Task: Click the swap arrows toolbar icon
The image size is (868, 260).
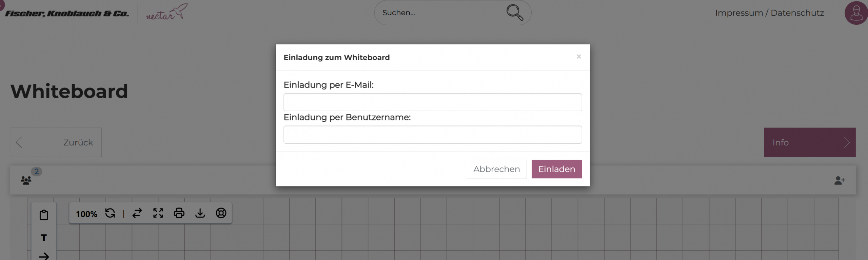Action: tap(137, 213)
